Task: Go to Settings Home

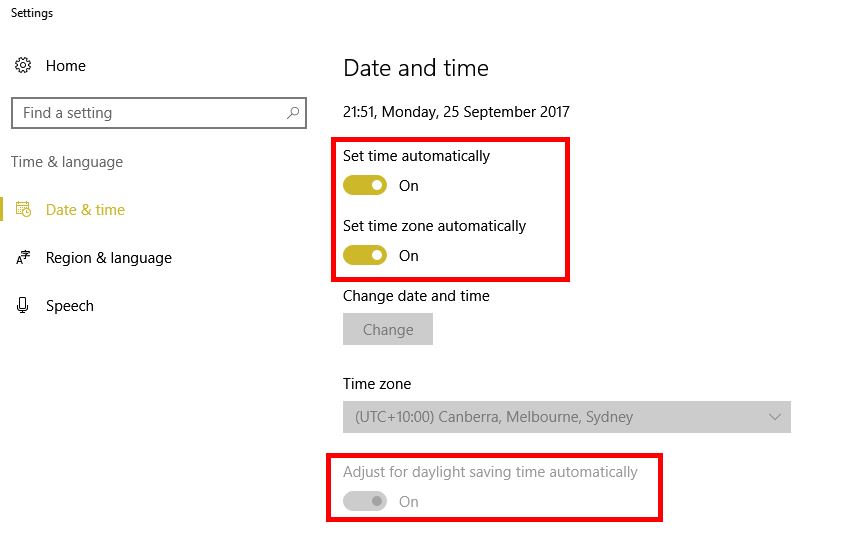Action: [x=66, y=66]
